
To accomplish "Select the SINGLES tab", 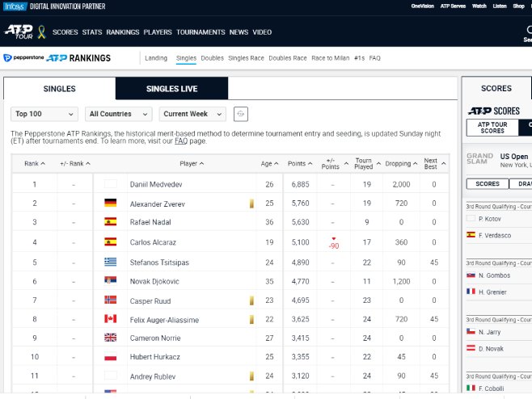I will click(59, 89).
